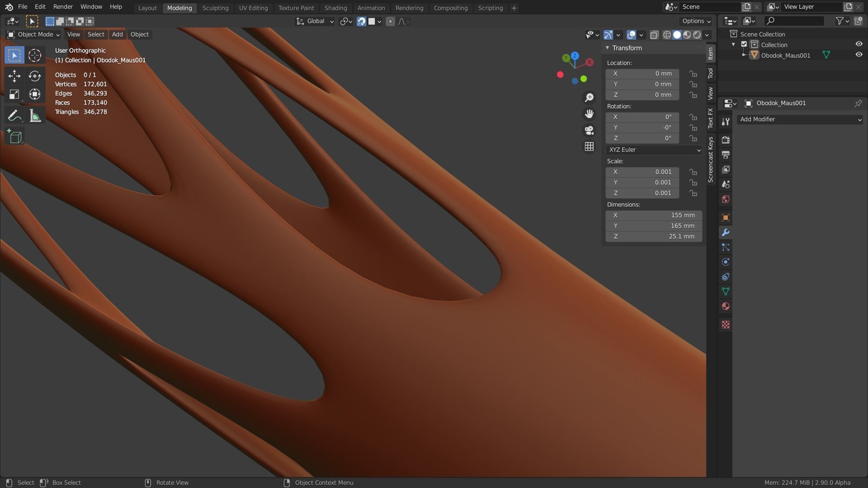Open the View Layer properties tab

pos(726,169)
